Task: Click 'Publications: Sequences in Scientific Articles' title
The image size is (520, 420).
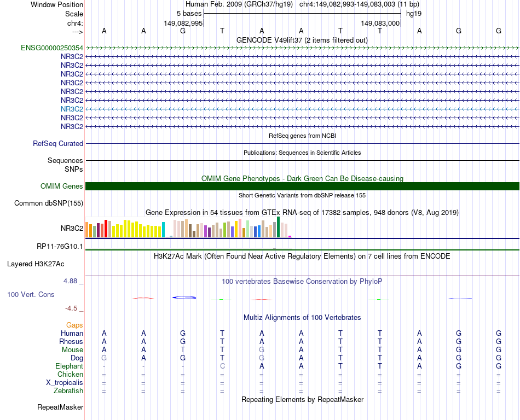Action: [302, 153]
